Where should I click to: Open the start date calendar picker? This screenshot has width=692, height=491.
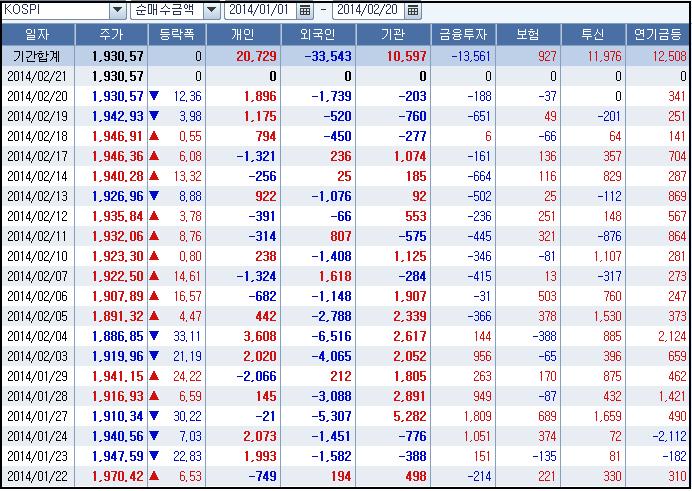point(305,10)
